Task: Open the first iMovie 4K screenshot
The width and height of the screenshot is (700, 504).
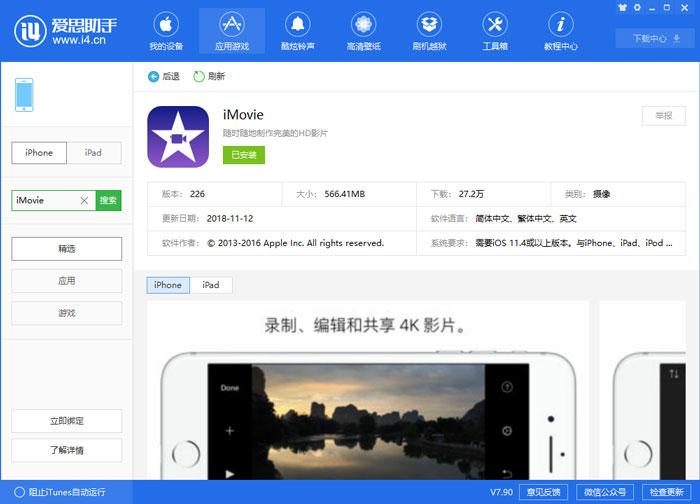Action: tap(368, 391)
